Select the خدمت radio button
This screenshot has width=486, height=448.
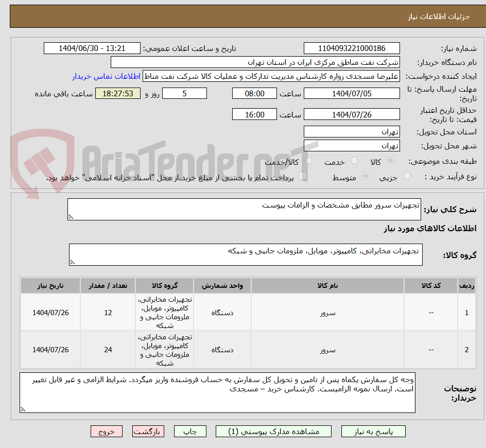pyautogui.click(x=354, y=160)
